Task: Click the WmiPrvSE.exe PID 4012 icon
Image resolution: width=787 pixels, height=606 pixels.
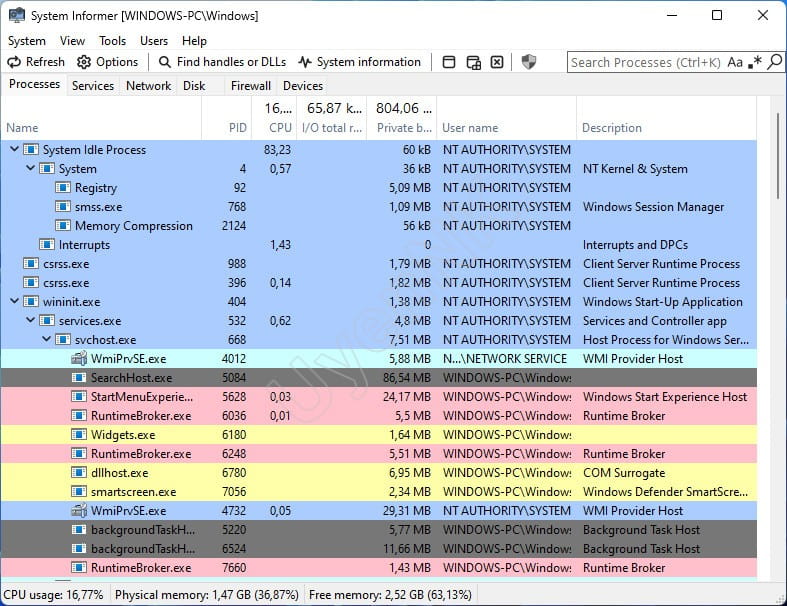Action: coord(79,358)
